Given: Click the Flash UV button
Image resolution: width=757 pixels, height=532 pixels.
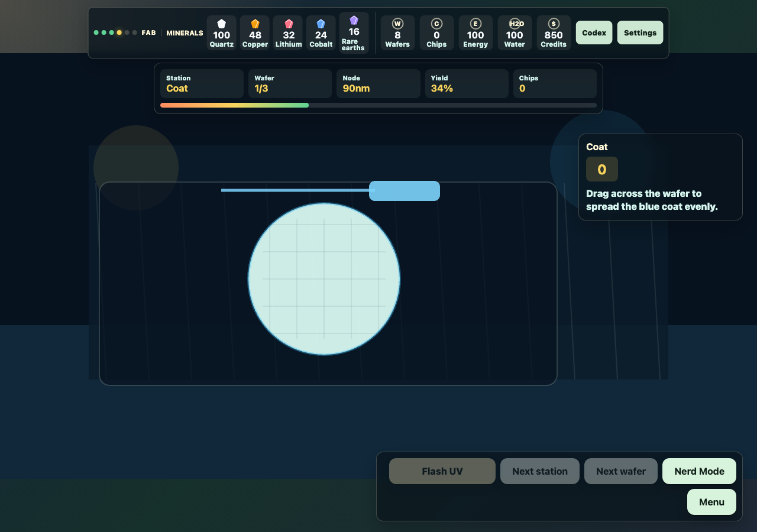Looking at the screenshot, I should point(442,471).
